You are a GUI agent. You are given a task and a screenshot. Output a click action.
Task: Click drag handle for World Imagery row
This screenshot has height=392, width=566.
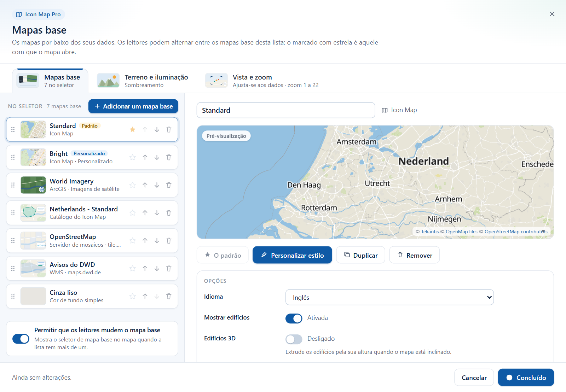(13, 185)
